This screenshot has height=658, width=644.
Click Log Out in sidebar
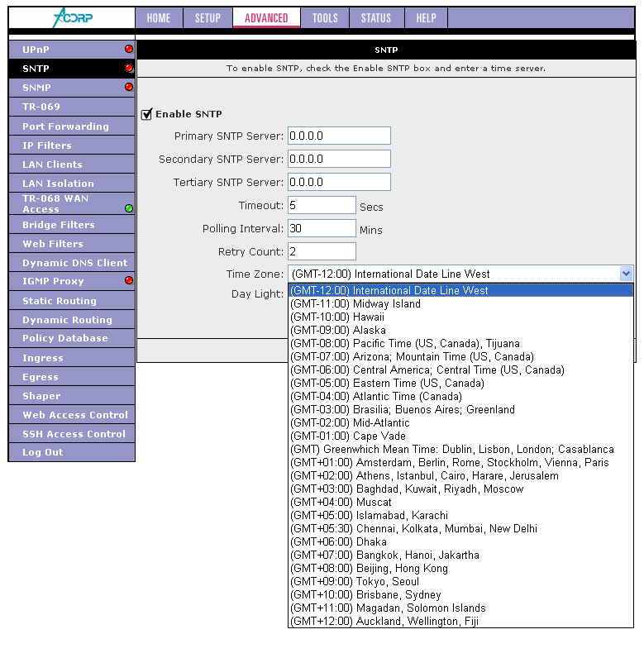[x=71, y=452]
